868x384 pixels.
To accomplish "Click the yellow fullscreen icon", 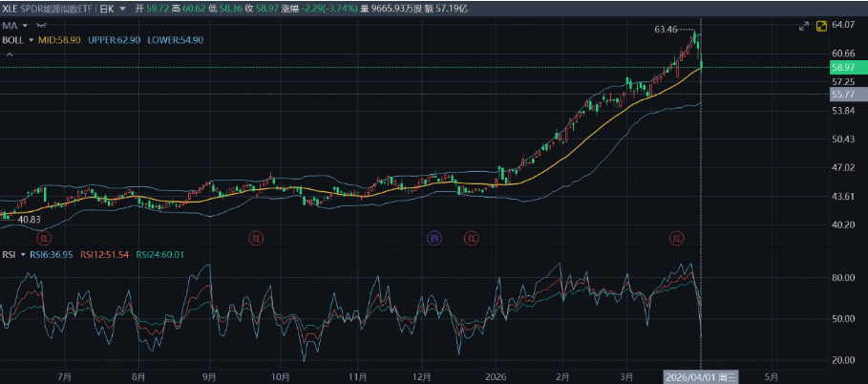I will pyautogui.click(x=821, y=26).
